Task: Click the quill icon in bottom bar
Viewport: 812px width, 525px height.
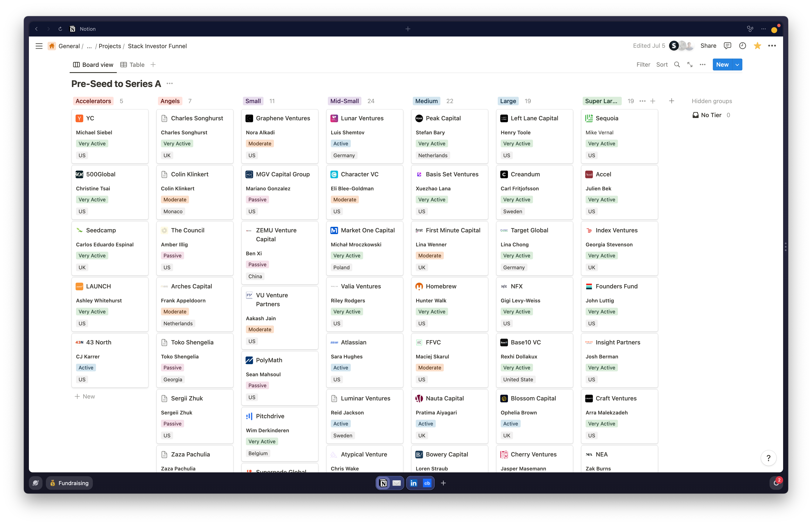Action: click(35, 483)
